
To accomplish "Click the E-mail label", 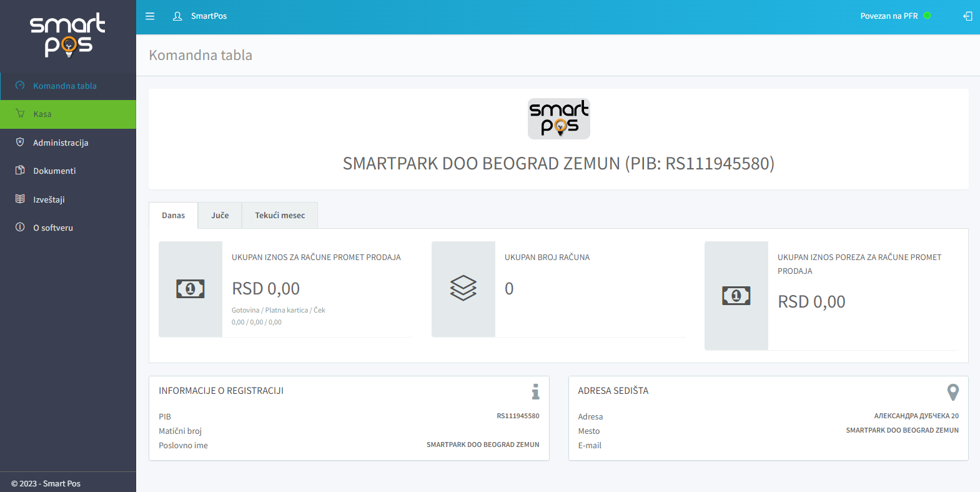I will [590, 446].
